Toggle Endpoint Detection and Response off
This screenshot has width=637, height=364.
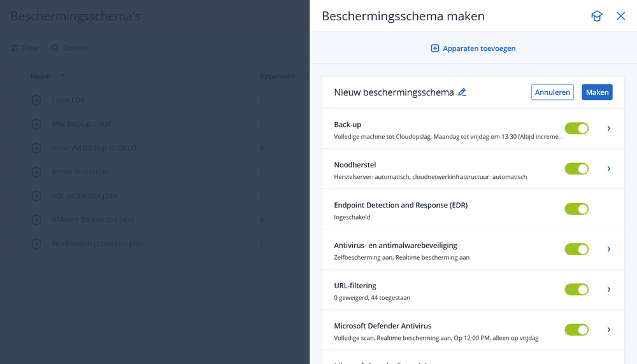click(576, 209)
